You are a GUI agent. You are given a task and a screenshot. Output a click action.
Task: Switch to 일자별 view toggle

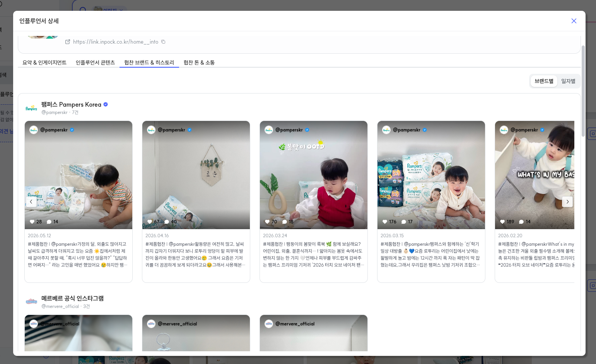point(568,81)
